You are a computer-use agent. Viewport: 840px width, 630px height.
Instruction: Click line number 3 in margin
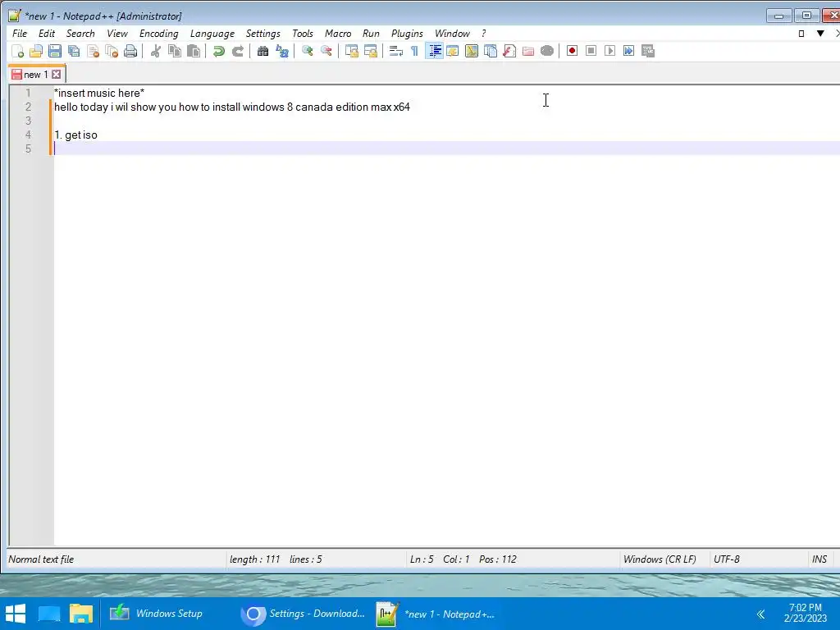pyautogui.click(x=29, y=121)
